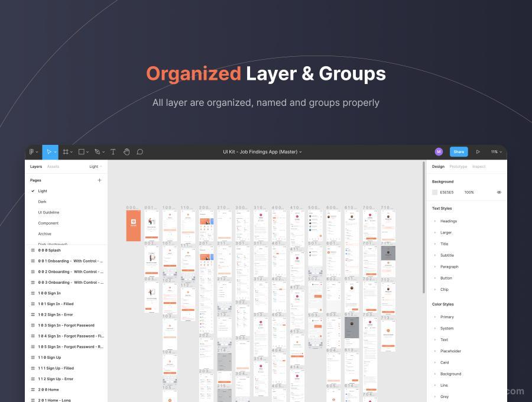Expand the Chip text style group

coord(435,290)
